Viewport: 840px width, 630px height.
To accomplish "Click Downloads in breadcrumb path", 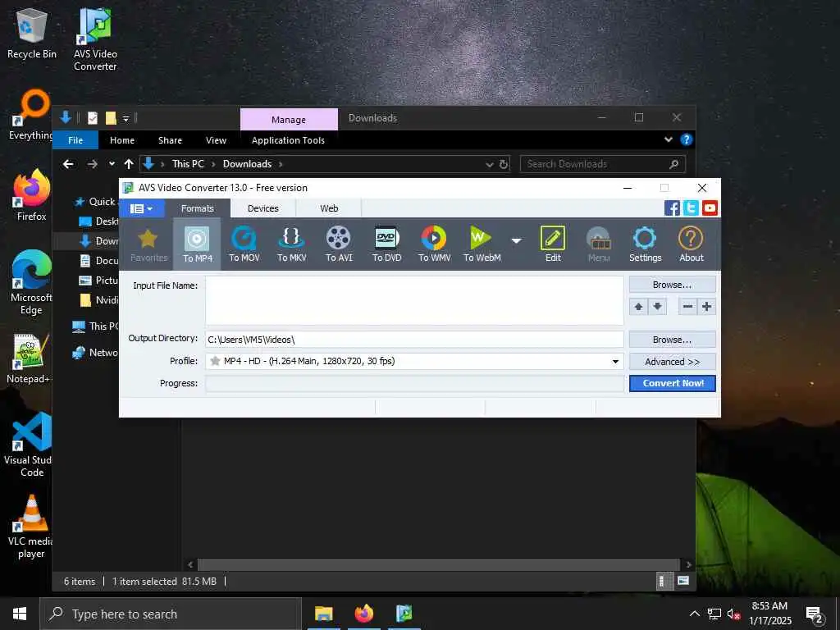I will [247, 164].
